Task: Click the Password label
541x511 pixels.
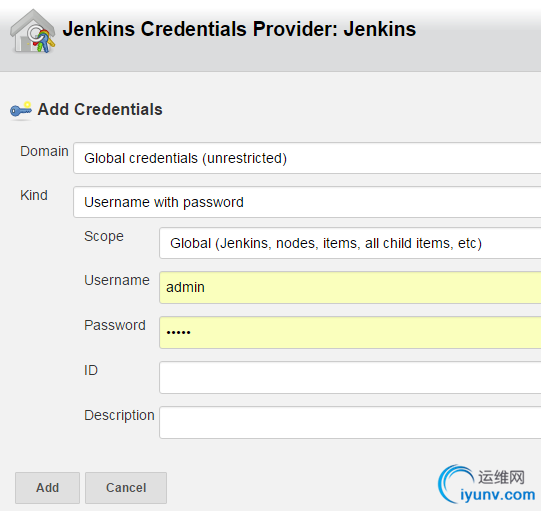Action: tap(115, 325)
